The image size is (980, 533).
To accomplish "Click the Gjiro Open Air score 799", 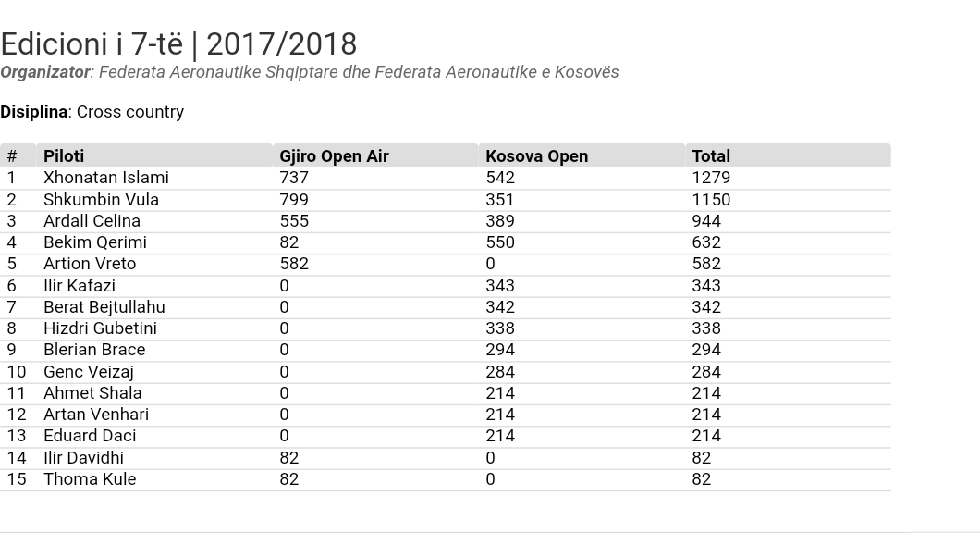I will [294, 199].
